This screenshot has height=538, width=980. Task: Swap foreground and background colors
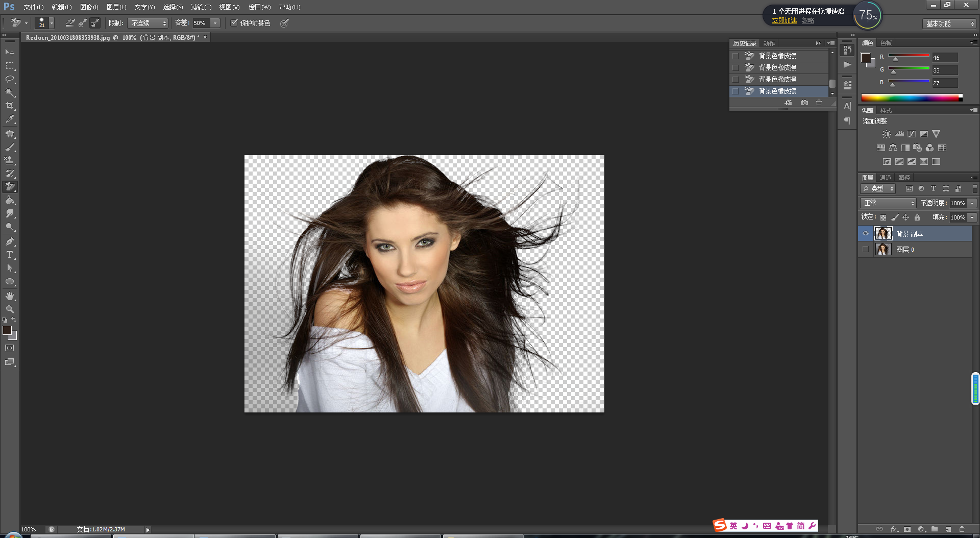14,320
